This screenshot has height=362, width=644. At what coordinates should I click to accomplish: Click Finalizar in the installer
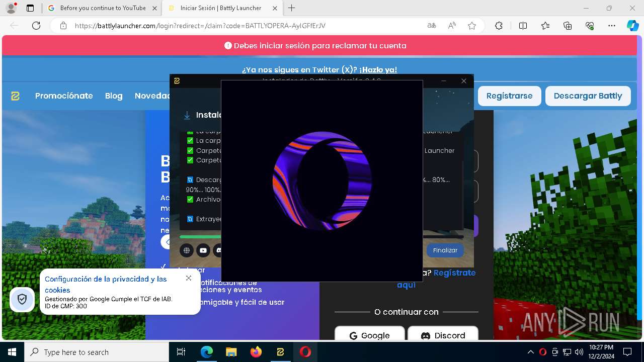click(x=445, y=250)
